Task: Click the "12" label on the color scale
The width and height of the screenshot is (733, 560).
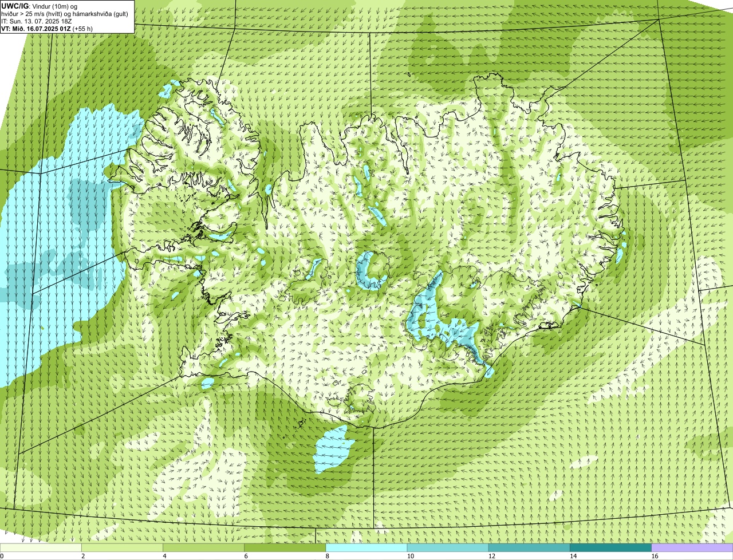Action: (x=491, y=556)
